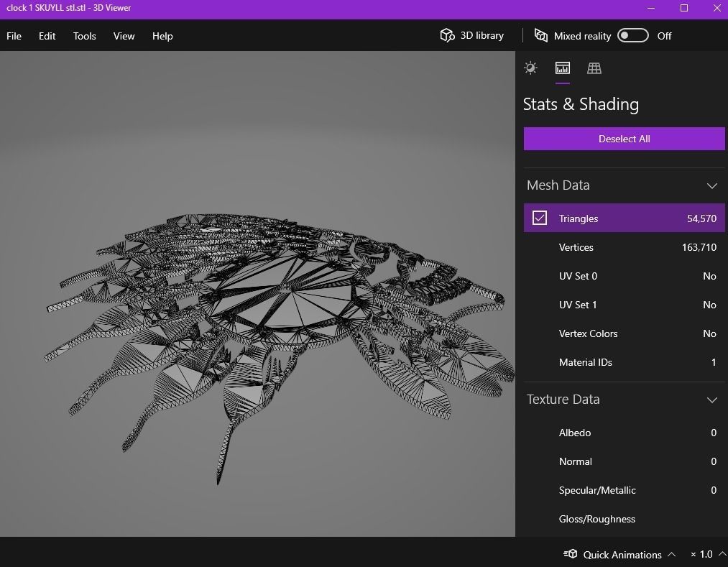Open the File menu
Image resolution: width=728 pixels, height=567 pixels.
tap(14, 36)
